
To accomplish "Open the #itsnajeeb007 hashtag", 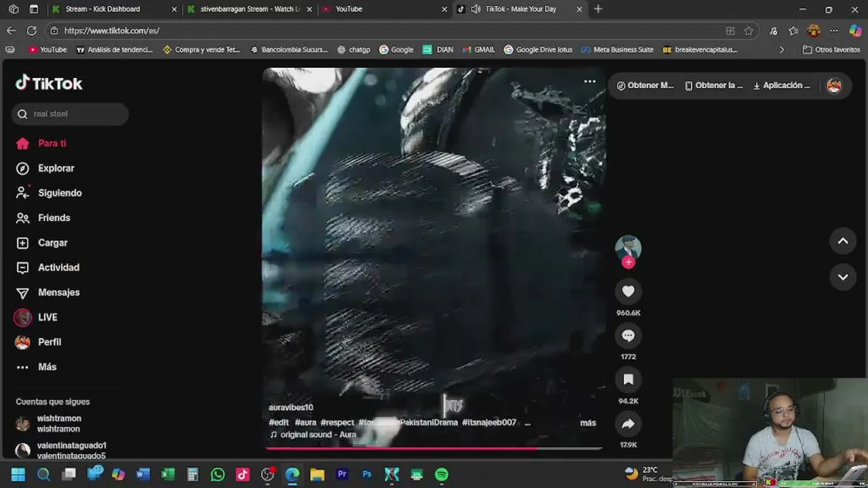I will pyautogui.click(x=489, y=422).
